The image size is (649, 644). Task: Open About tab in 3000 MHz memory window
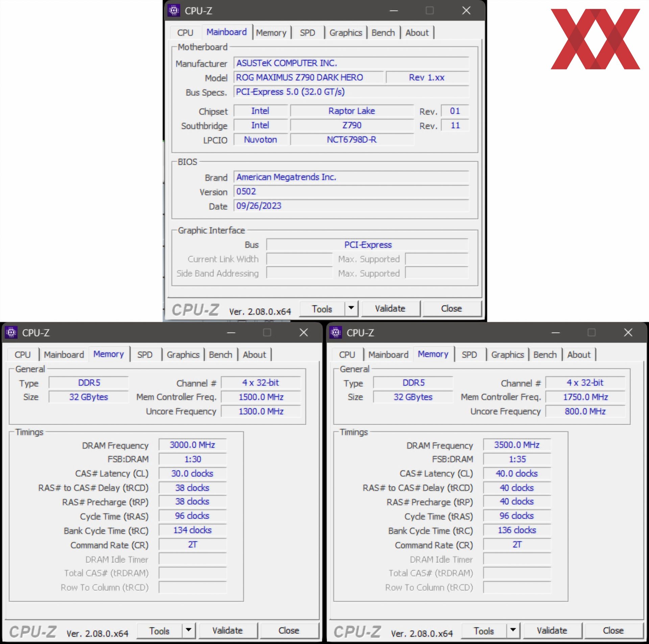click(254, 355)
